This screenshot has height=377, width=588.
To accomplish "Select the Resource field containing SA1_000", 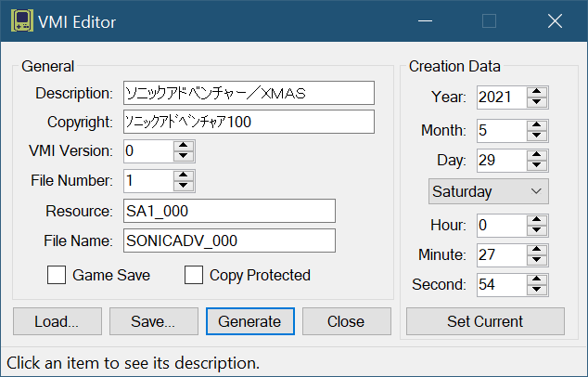I will coord(228,211).
